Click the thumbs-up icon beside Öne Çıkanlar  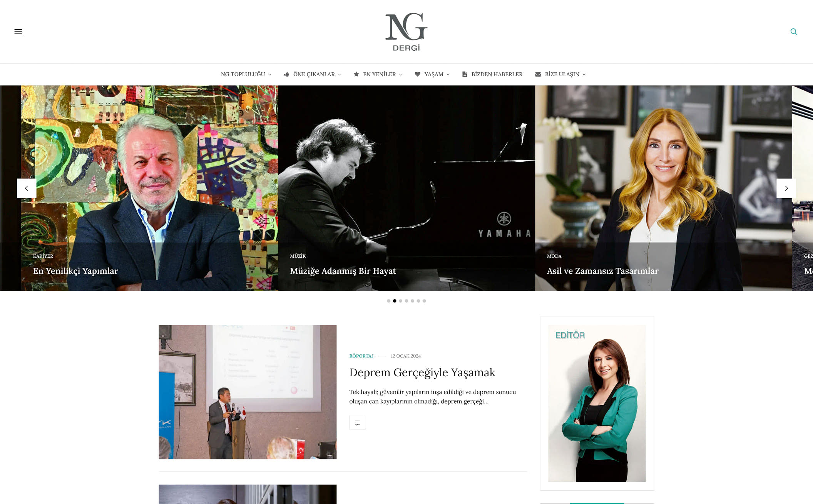click(x=286, y=74)
